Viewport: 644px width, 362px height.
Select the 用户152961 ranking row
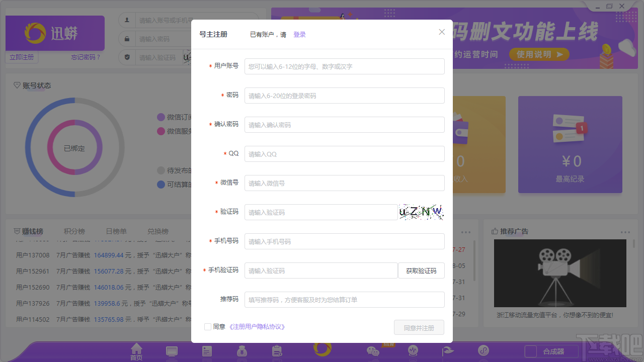click(104, 271)
